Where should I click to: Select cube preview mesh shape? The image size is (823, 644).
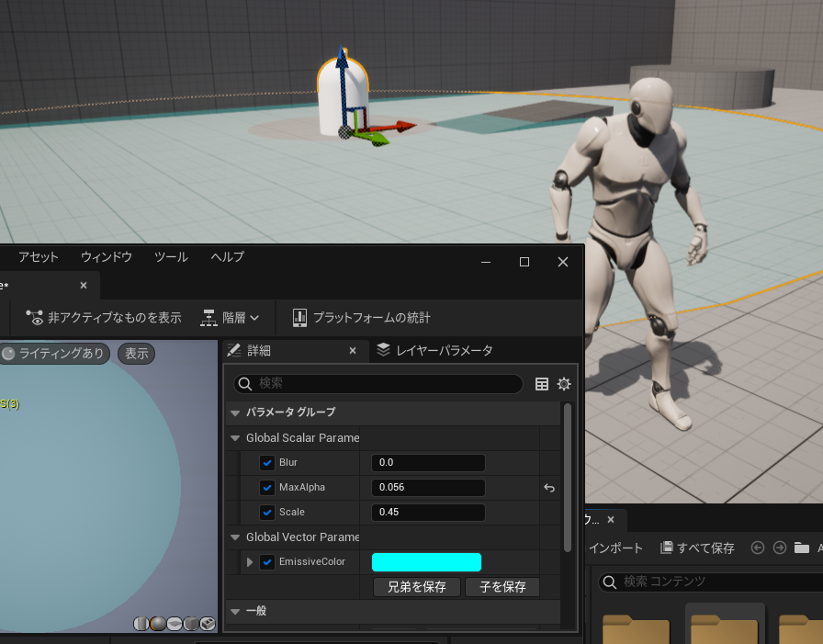click(191, 624)
